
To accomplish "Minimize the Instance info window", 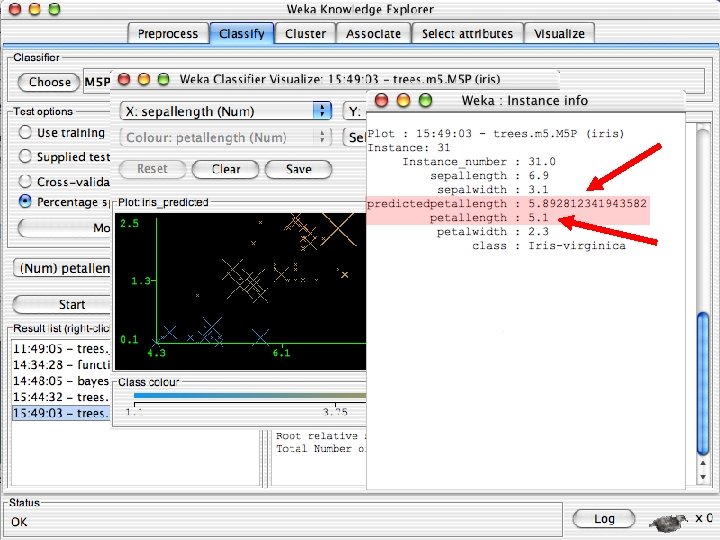I will 403,100.
